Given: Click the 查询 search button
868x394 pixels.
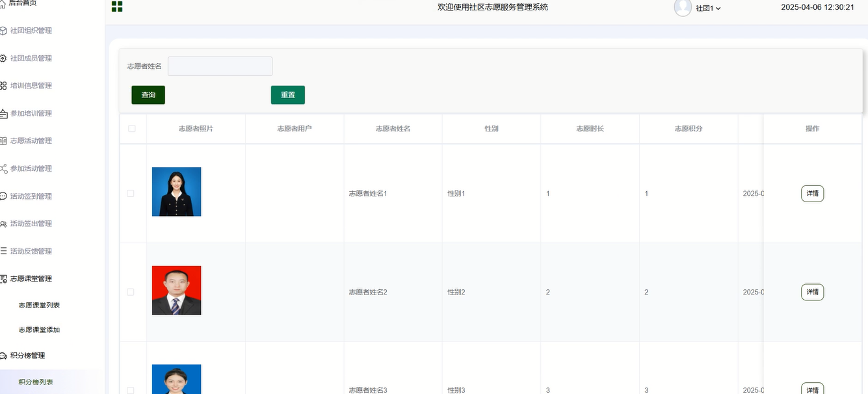Looking at the screenshot, I should 148,95.
